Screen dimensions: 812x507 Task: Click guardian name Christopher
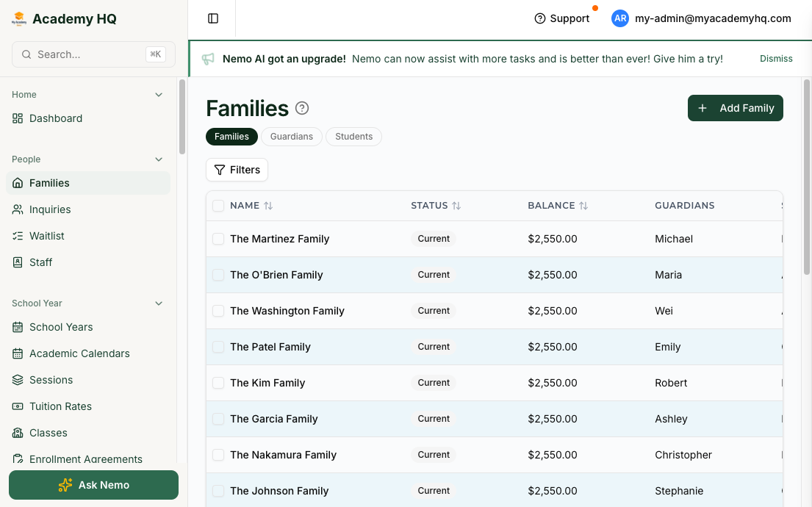coord(683,455)
